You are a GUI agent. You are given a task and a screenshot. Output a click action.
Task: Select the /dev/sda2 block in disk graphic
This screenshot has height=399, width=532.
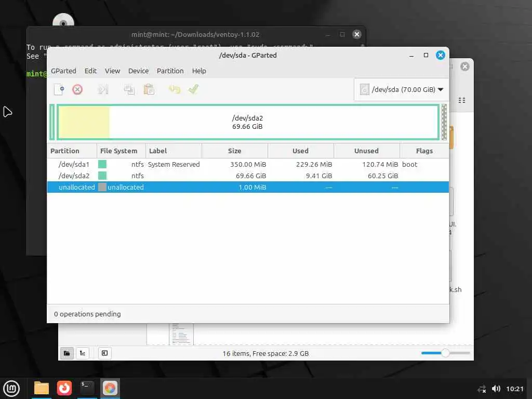[248, 122]
